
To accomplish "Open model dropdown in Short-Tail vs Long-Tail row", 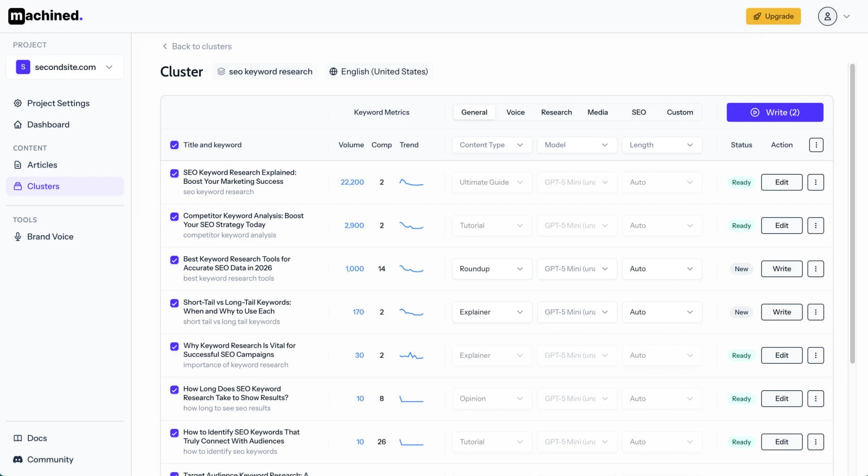I will point(577,312).
